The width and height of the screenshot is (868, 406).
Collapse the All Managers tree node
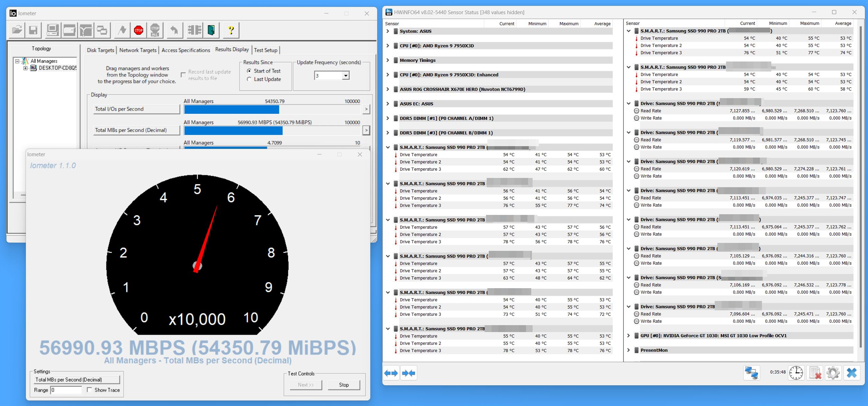17,61
